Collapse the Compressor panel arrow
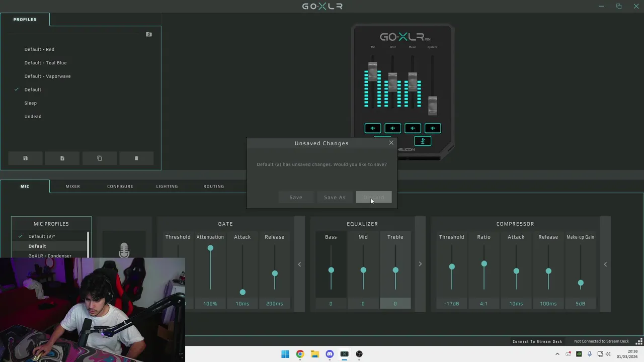The image size is (644, 362). [605, 264]
